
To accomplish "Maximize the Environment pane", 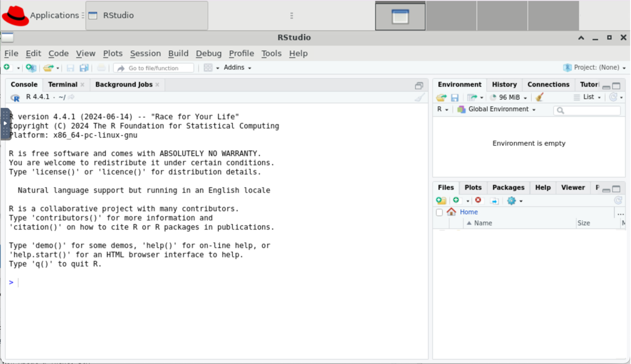I will point(616,86).
